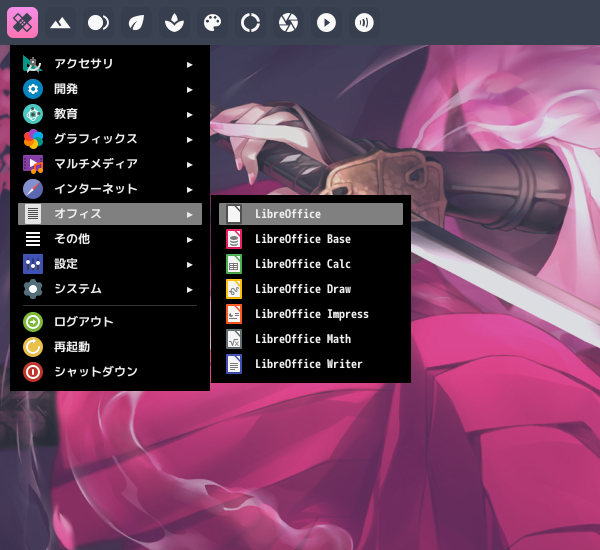Viewport: 600px width, 550px height.
Task: Select the マルチメディア text label
Action: [96, 164]
